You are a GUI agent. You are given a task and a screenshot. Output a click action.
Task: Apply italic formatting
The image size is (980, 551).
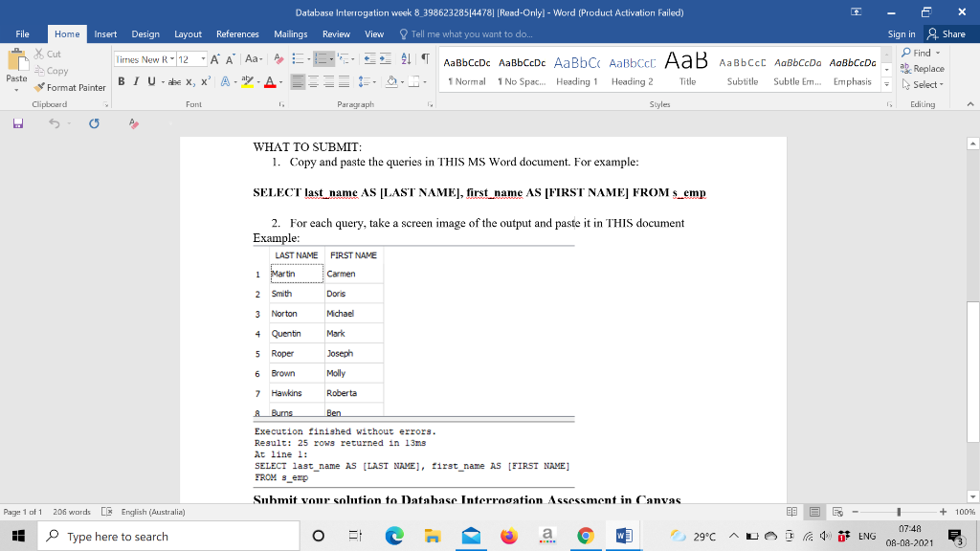[x=136, y=81]
